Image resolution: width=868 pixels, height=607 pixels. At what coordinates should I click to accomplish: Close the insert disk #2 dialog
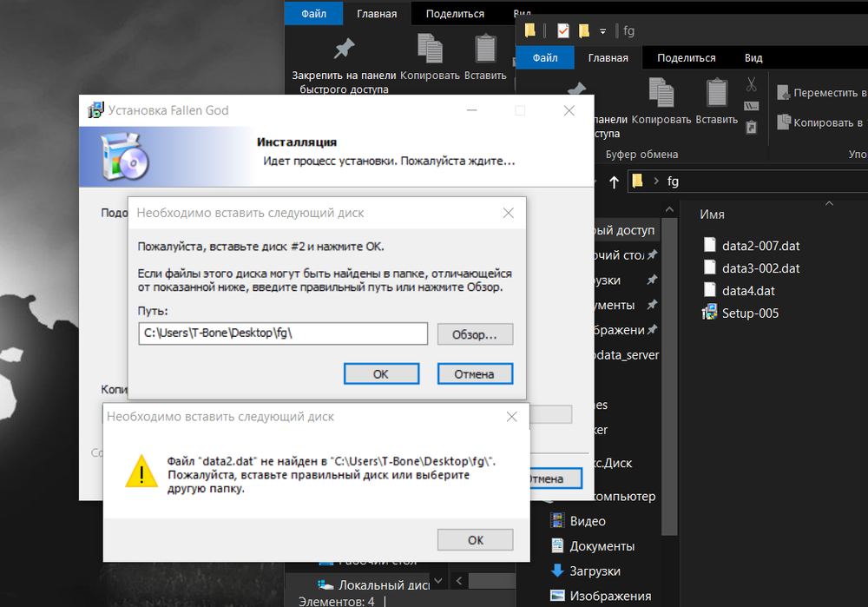tap(508, 213)
